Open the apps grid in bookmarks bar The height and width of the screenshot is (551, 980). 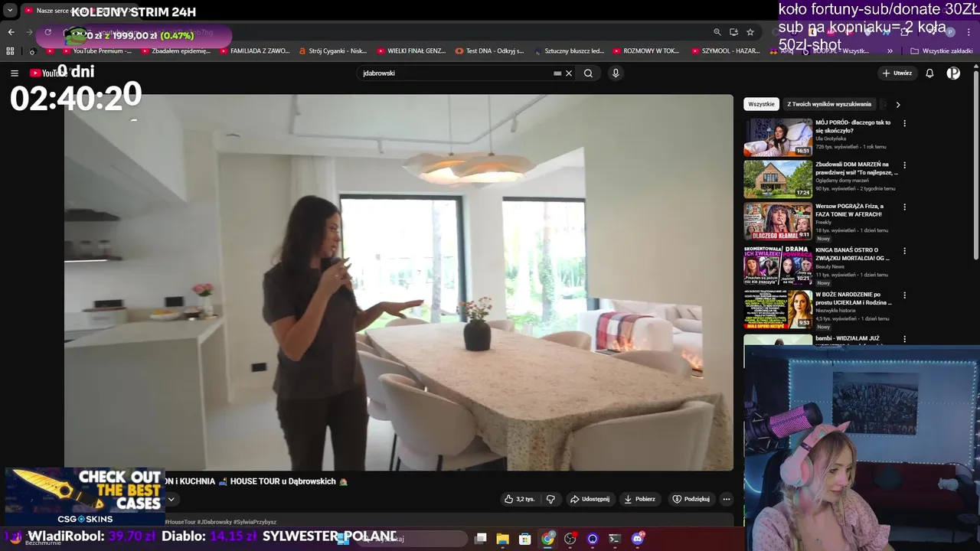10,51
